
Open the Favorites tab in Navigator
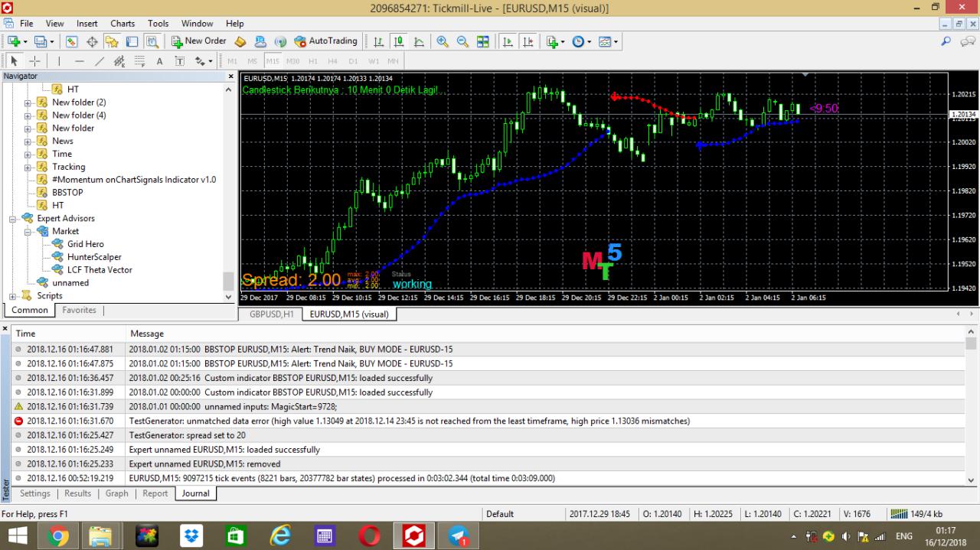coord(80,311)
